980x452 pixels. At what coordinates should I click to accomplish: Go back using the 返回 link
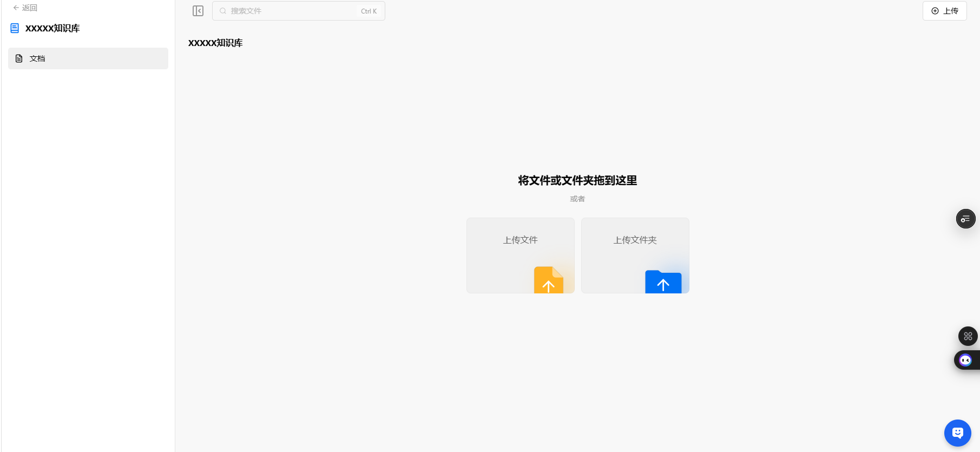pyautogui.click(x=30, y=8)
